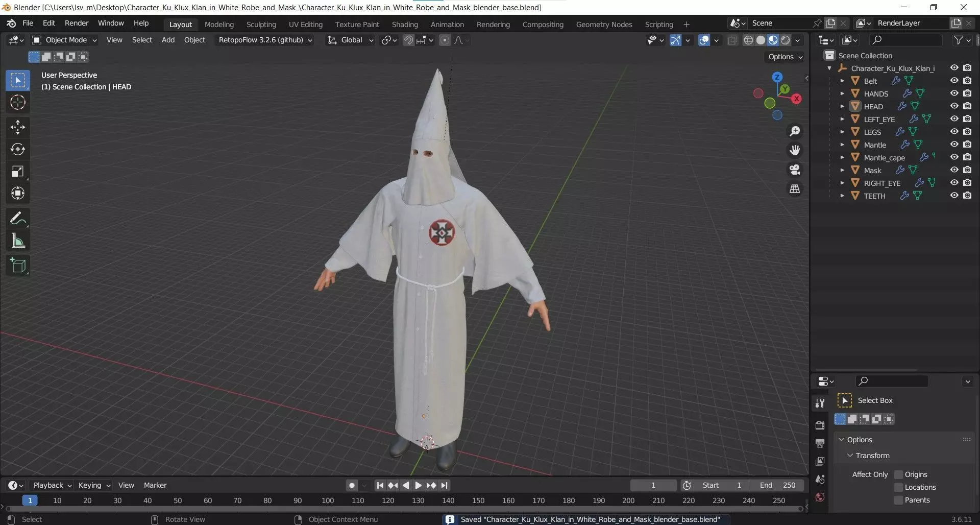Screen dimensions: 980x525
Task: Switch to the Shading workspace tab
Action: pos(405,24)
